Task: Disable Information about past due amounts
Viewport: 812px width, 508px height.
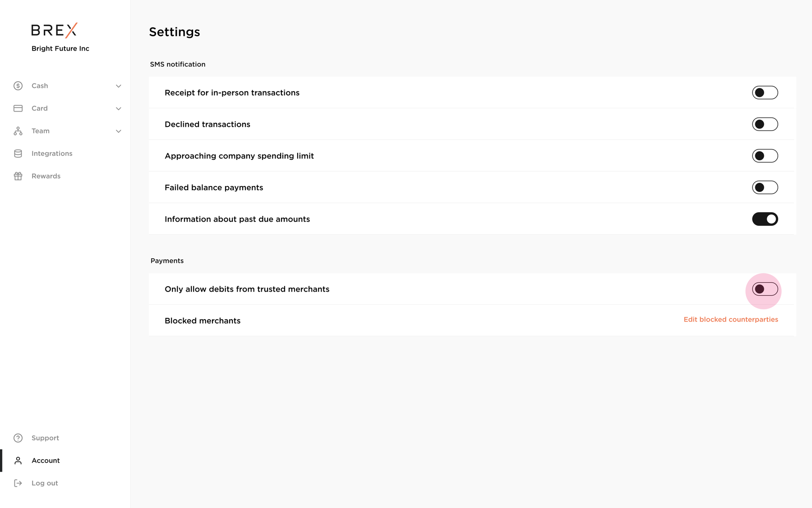Action: click(765, 219)
